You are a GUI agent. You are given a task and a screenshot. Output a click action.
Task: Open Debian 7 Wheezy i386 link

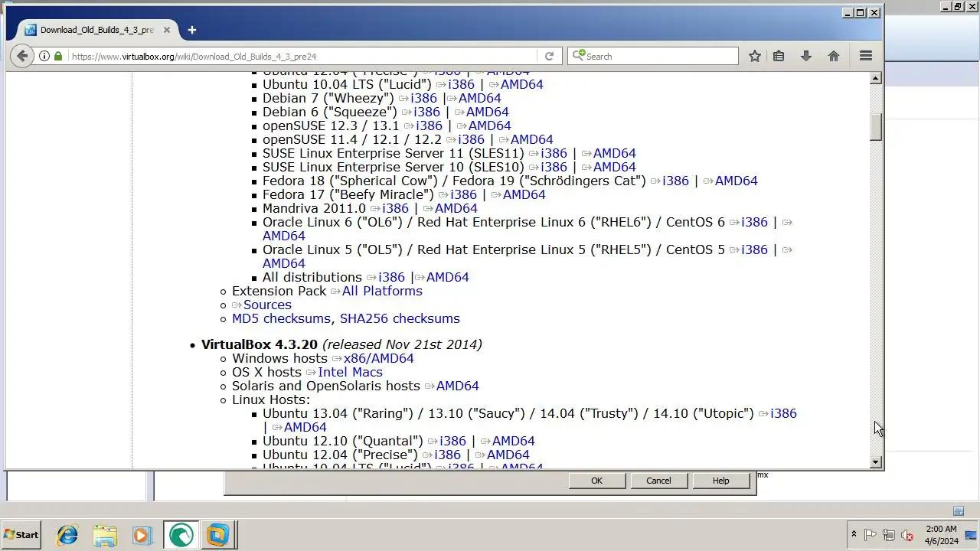[x=423, y=98]
